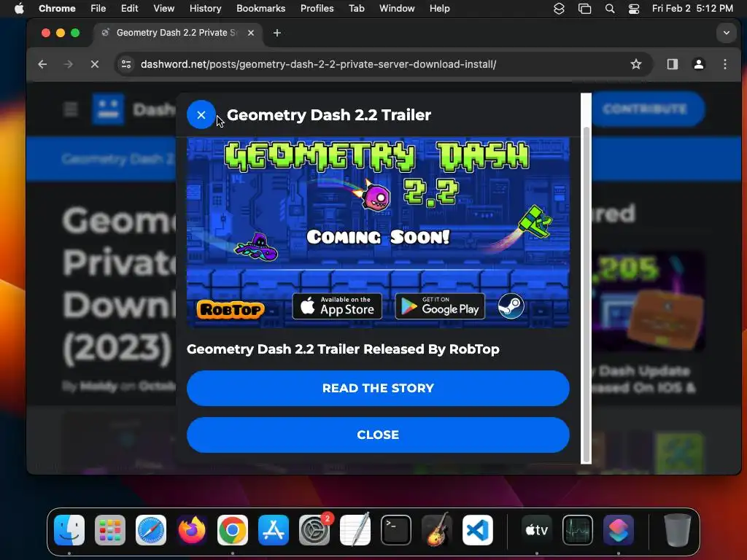This screenshot has height=560, width=747.
Task: Open the Chrome profile avatar icon
Action: (x=699, y=64)
